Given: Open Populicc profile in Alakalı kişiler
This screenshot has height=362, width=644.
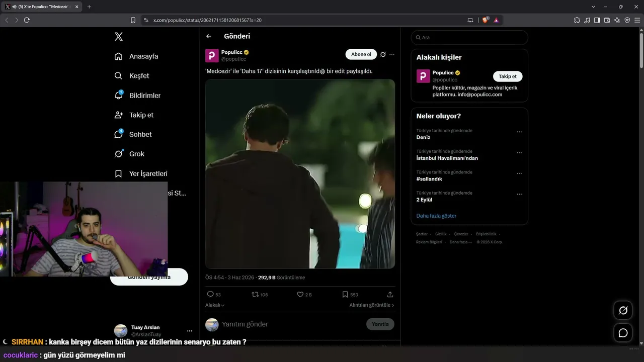Looking at the screenshot, I should point(443,73).
